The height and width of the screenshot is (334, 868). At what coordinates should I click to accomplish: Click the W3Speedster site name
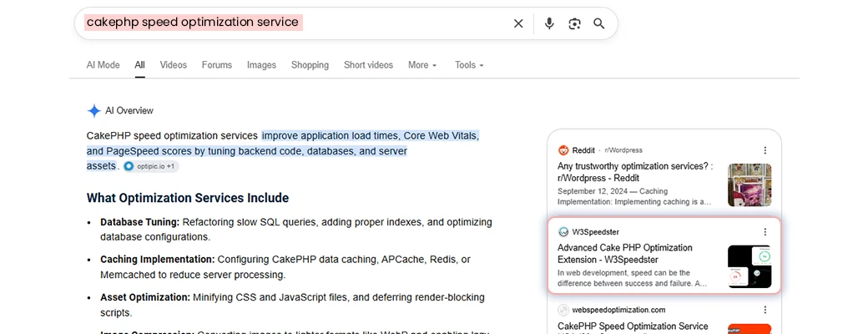pyautogui.click(x=596, y=231)
